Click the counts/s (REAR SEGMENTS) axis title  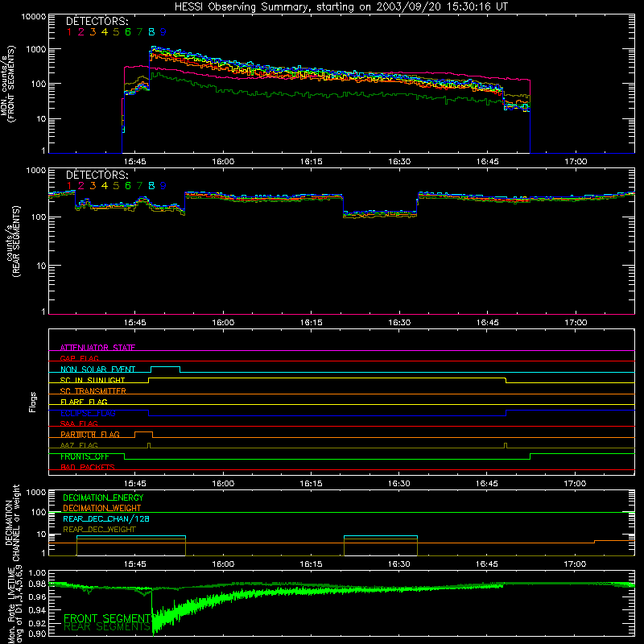click(12, 242)
